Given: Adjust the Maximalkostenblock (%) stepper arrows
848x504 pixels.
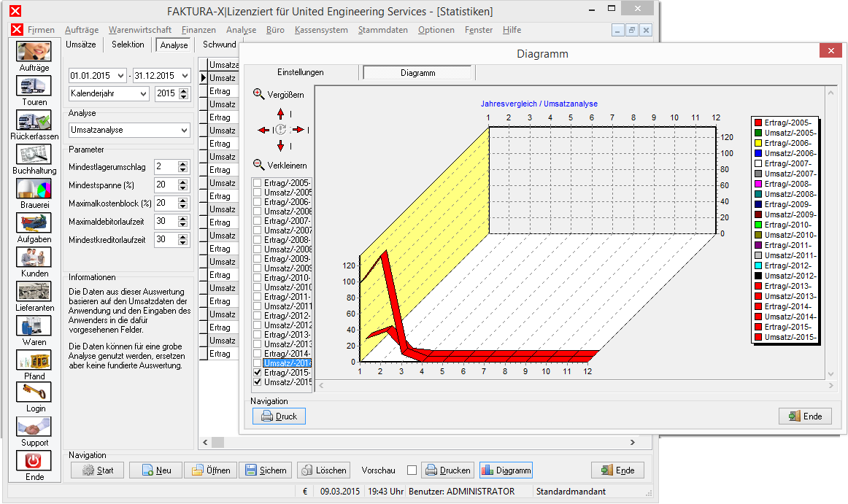Looking at the screenshot, I should coord(182,203).
